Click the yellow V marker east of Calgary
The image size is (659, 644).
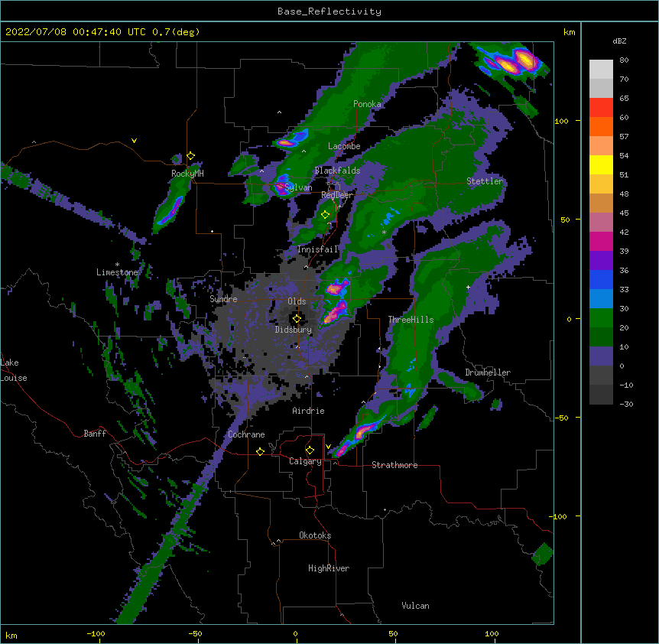click(x=328, y=447)
